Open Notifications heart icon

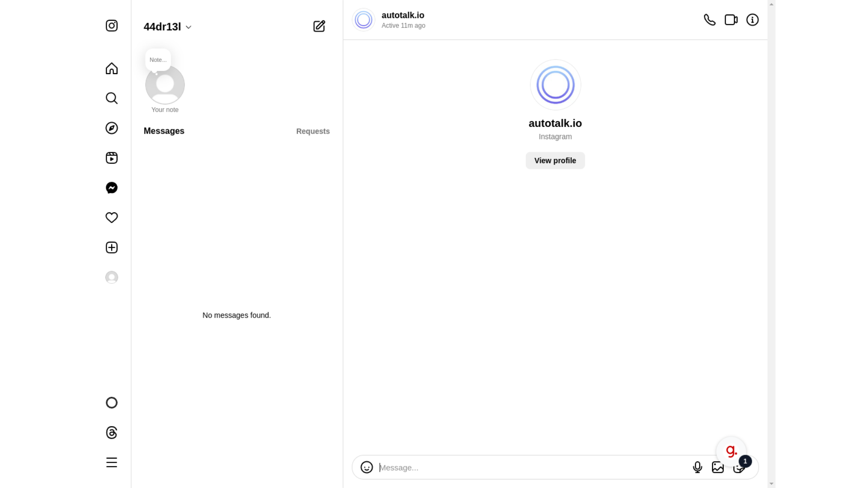pos(112,217)
